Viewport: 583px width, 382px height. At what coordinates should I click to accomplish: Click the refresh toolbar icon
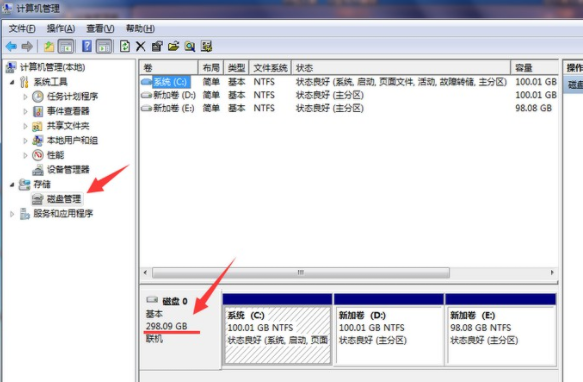click(125, 46)
